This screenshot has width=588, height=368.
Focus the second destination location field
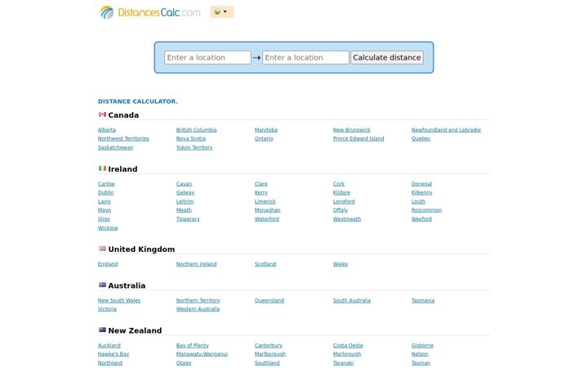[305, 57]
